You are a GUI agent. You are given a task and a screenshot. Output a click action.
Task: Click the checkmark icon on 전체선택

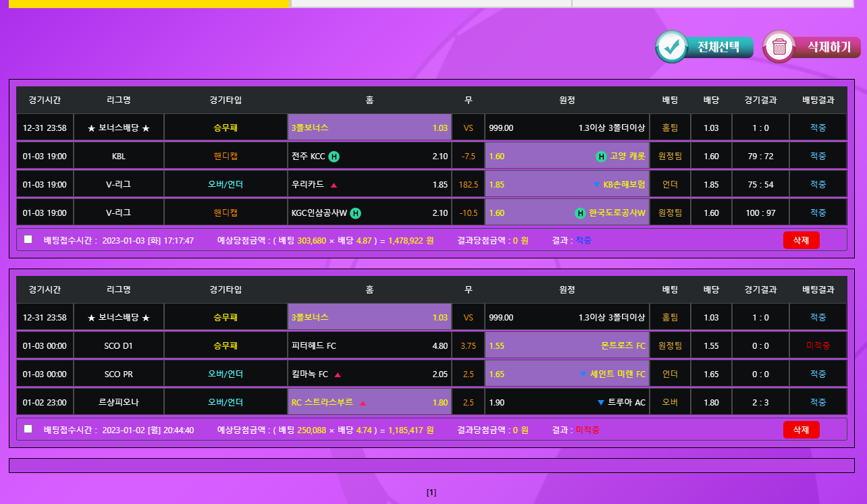pyautogui.click(x=671, y=47)
